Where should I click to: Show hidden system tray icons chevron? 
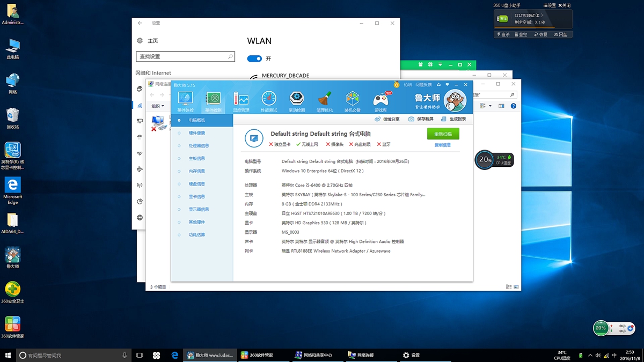[590, 355]
